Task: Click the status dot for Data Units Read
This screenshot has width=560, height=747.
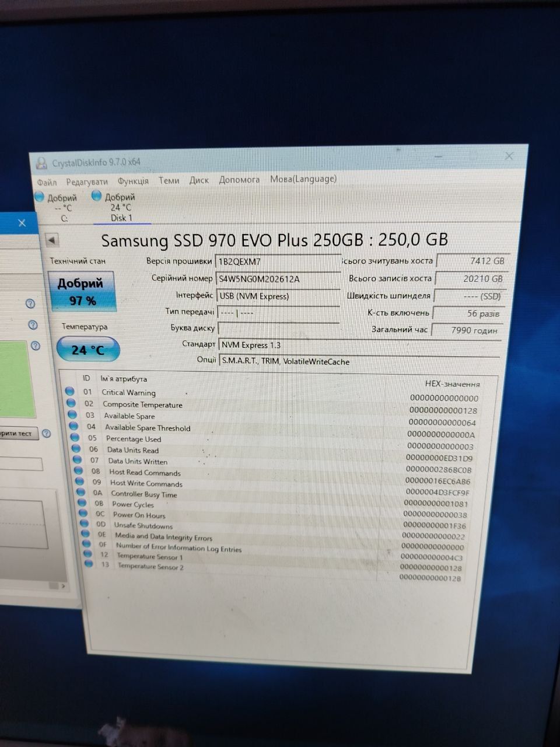Action: point(76,448)
